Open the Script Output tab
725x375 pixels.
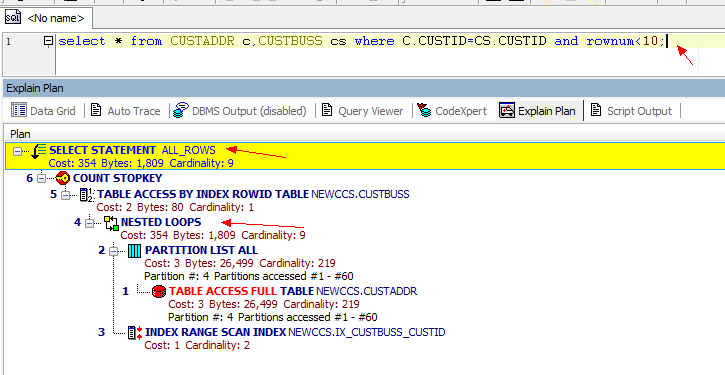pos(631,111)
